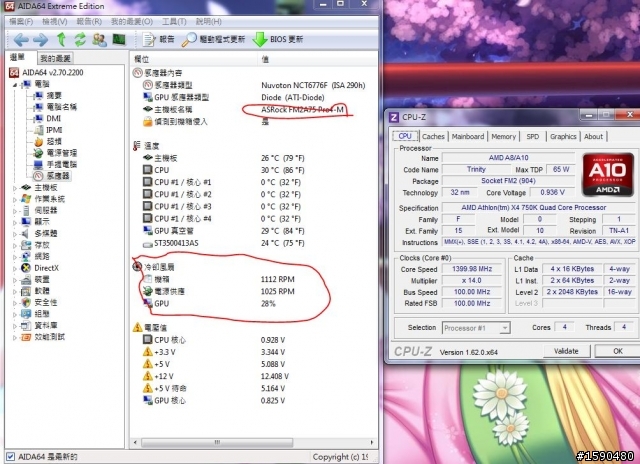Open the 我的最愛(O) menu
Image resolution: width=640 pixels, height=464 pixels.
click(x=132, y=21)
